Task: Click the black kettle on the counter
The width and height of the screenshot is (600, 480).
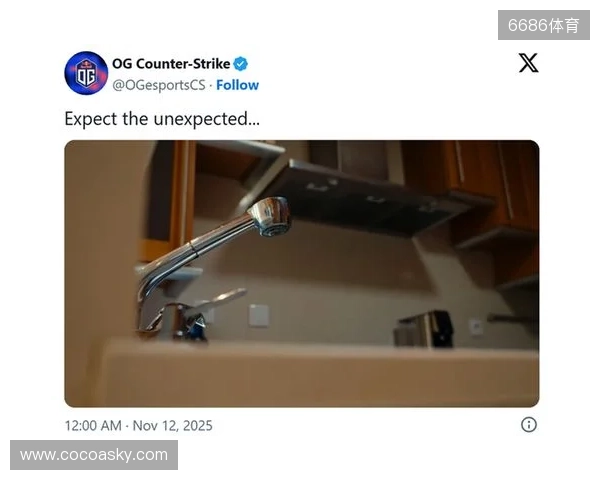Action: pos(425,329)
